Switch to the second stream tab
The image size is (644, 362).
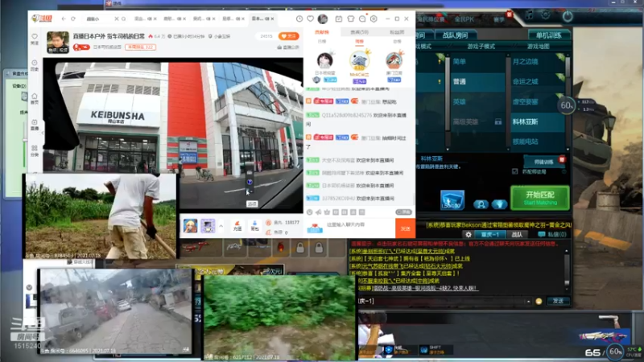pyautogui.click(x=175, y=19)
